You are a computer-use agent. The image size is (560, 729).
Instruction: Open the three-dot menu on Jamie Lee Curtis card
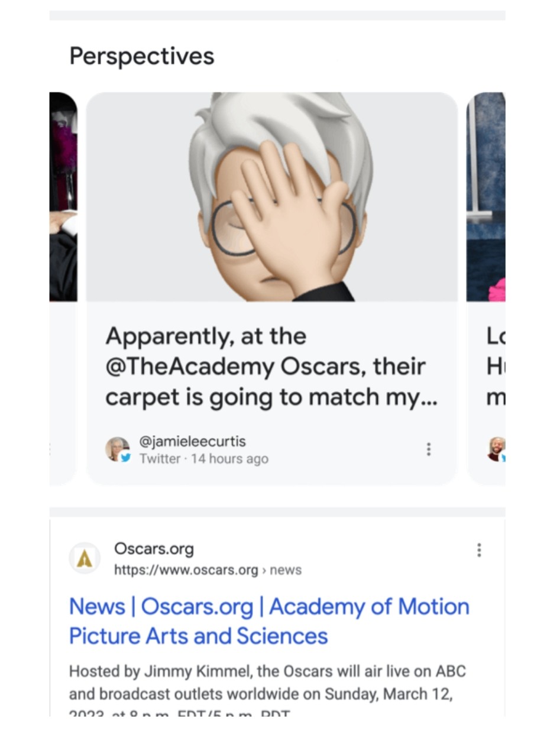428,449
